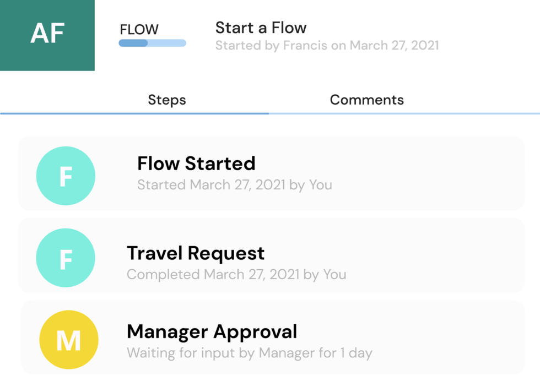Select the Steps tab
Screen dimensions: 540x392
click(166, 100)
